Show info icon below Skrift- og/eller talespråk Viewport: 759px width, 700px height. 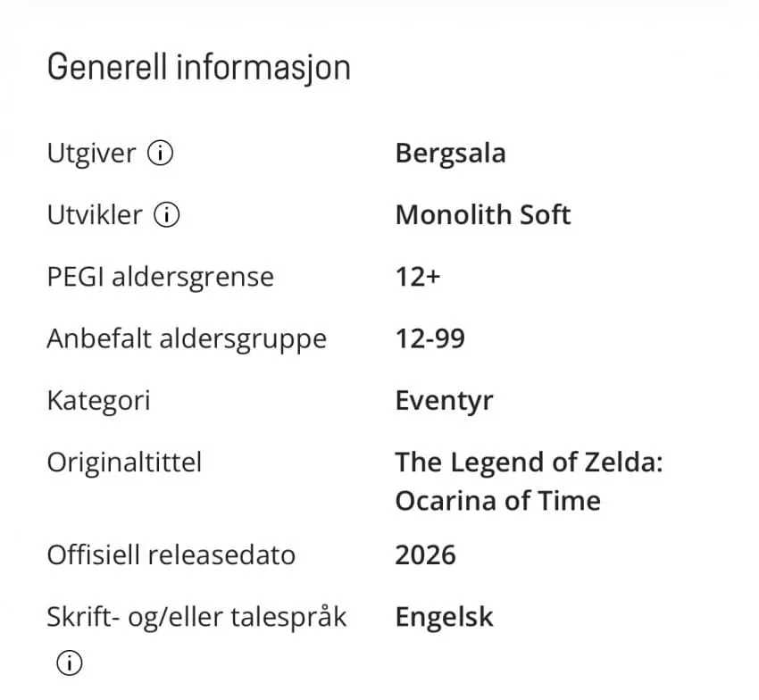(70, 662)
